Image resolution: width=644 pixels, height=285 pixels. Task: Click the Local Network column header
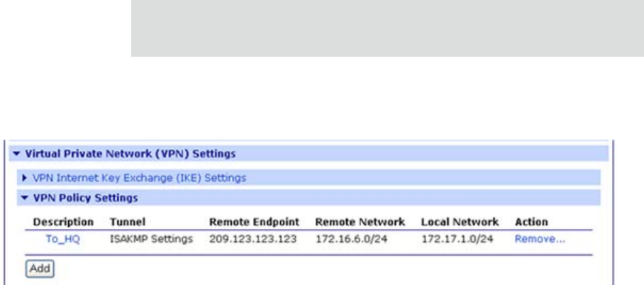point(460,222)
